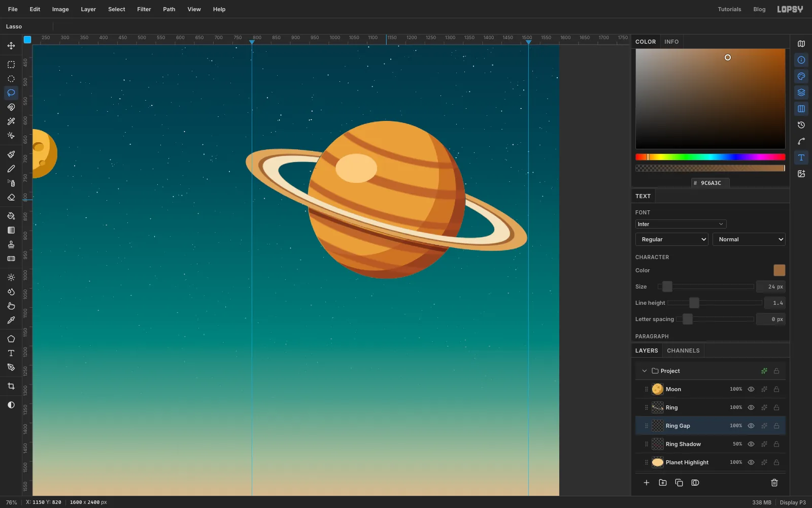Select the Pen tool
Viewport: 812px width, 508px height.
click(x=11, y=367)
